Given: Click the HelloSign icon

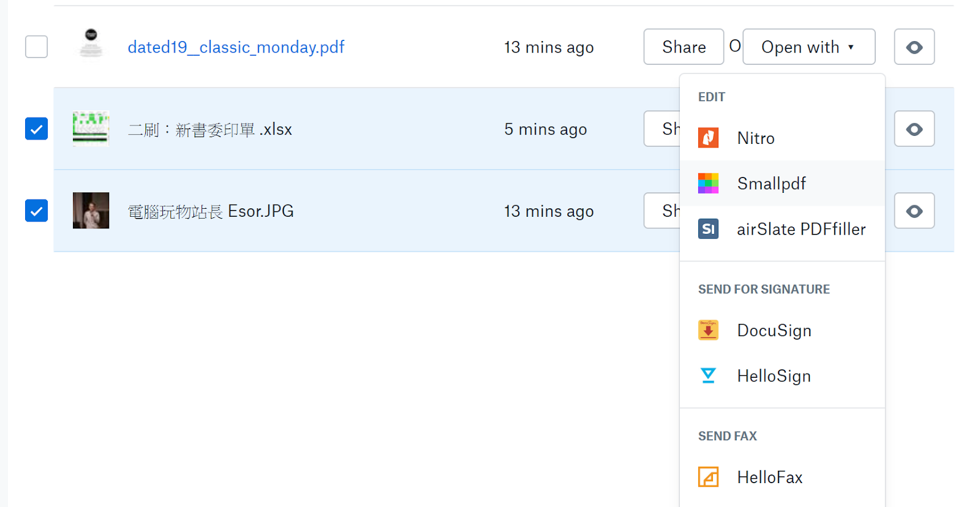Looking at the screenshot, I should (708, 375).
